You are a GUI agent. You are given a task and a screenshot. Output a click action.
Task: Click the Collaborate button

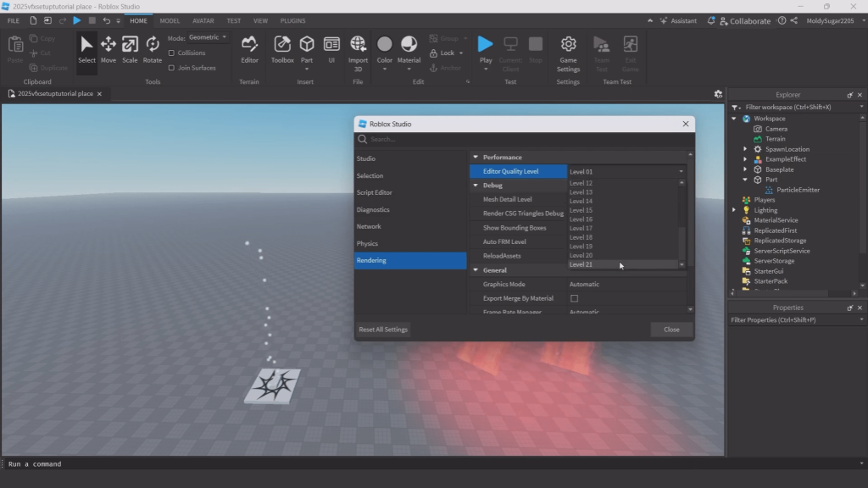[x=744, y=21]
